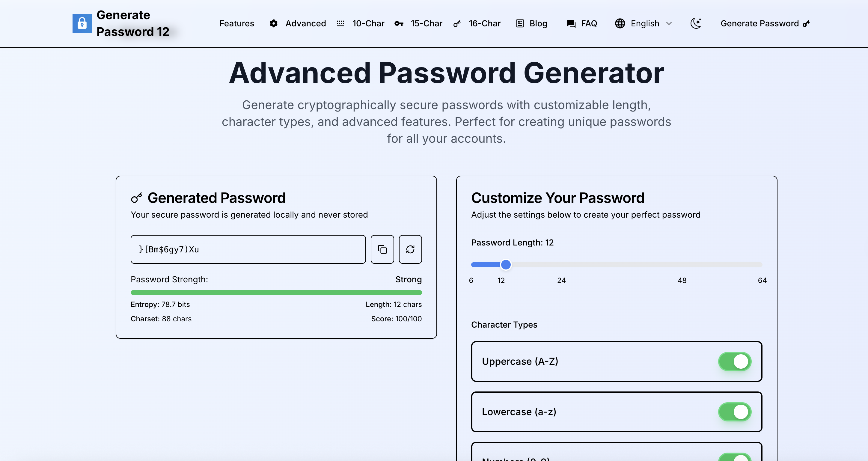
Task: Click the globe language icon
Action: click(x=620, y=23)
